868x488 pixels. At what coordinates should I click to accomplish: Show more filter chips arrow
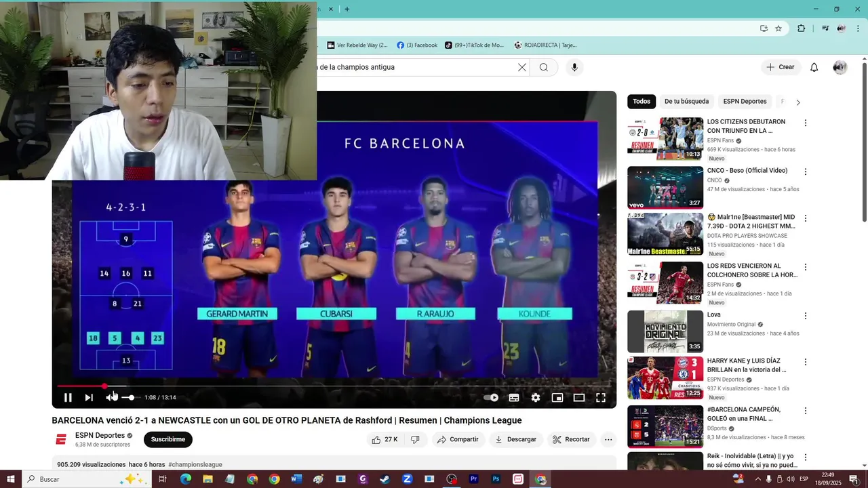click(x=798, y=102)
